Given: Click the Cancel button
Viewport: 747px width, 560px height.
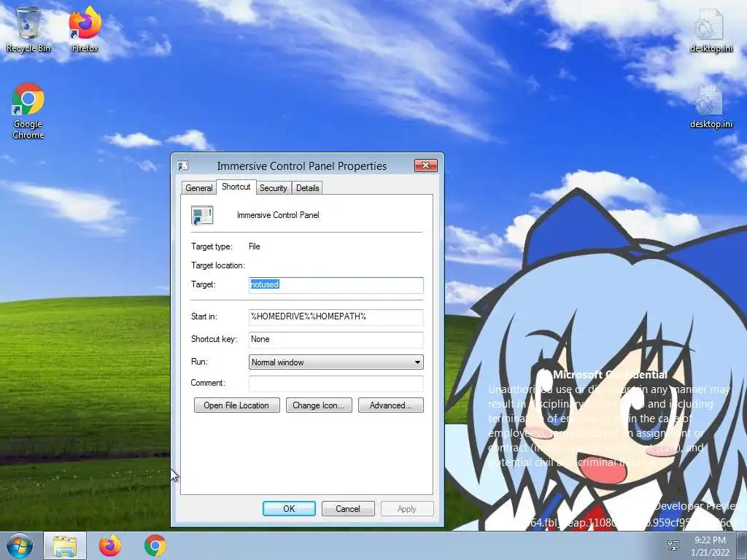Looking at the screenshot, I should (x=348, y=508).
